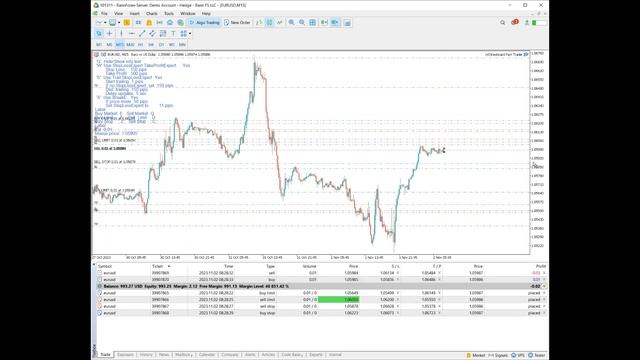
Task: Open Signals in the status bar
Action: (x=498, y=355)
